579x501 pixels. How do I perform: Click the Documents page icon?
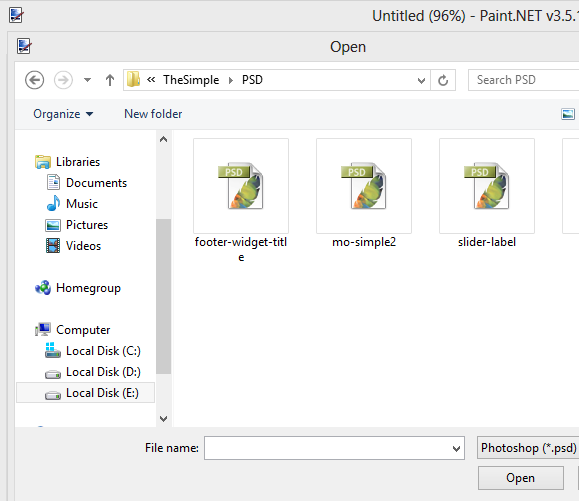53,182
